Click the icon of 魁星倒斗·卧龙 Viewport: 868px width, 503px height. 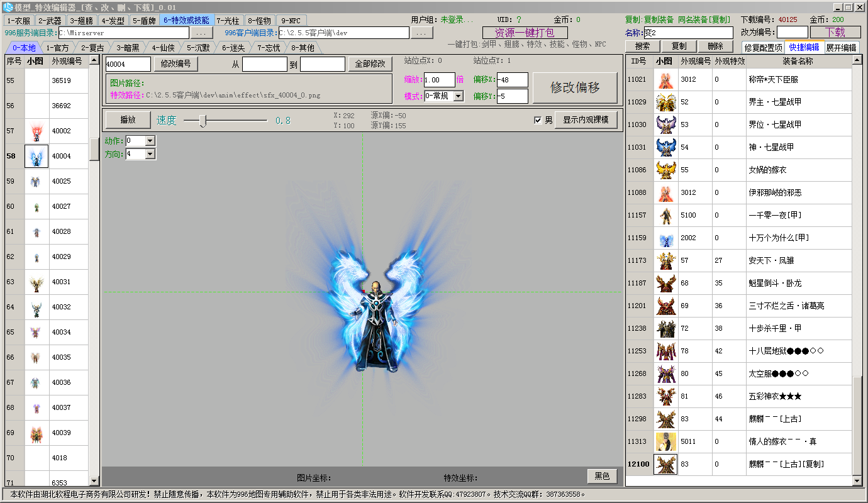[x=665, y=283]
